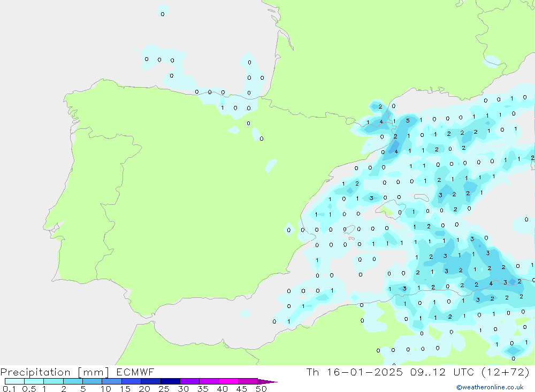This screenshot has height=392, width=535.
Task: Pick the purple 30–35 mm legend swatch
Action: [x=189, y=381]
